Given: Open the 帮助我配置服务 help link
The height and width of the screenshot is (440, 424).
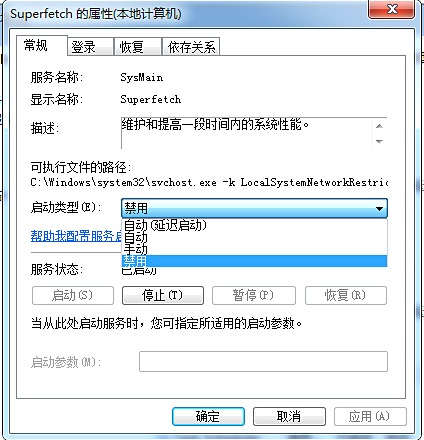Looking at the screenshot, I should [x=76, y=236].
